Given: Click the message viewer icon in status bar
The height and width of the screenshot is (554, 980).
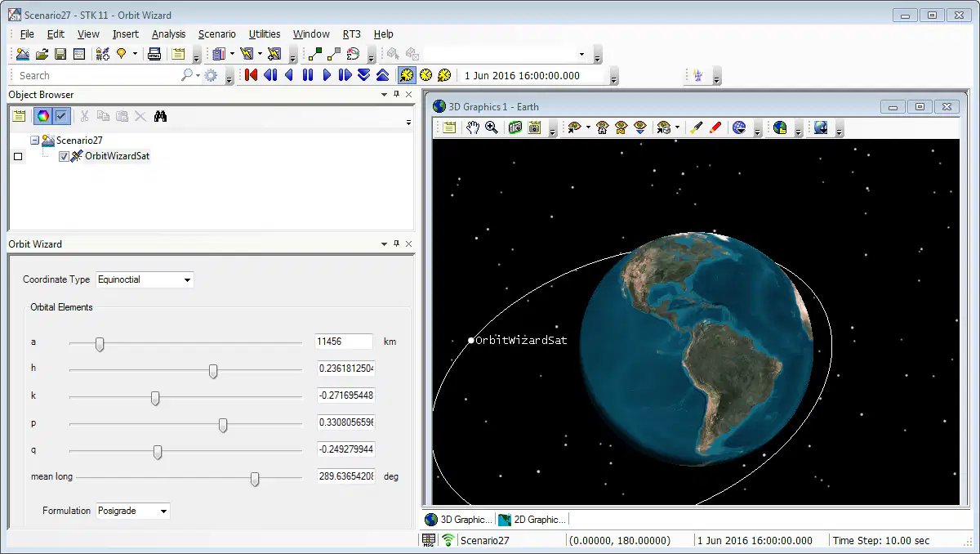Looking at the screenshot, I should pos(429,540).
